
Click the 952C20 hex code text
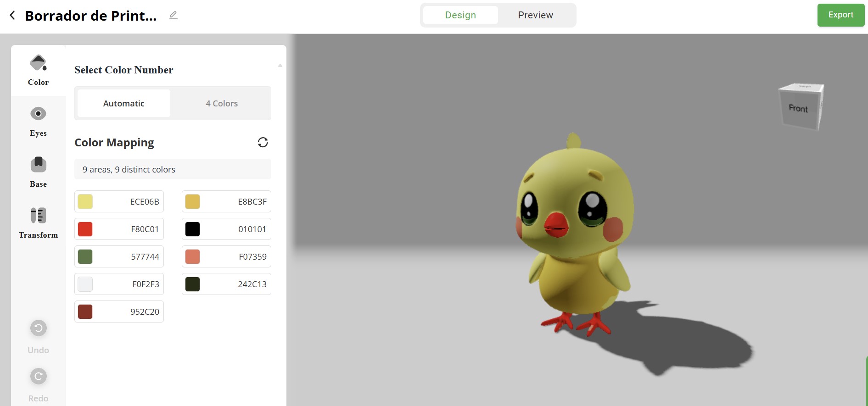click(145, 312)
